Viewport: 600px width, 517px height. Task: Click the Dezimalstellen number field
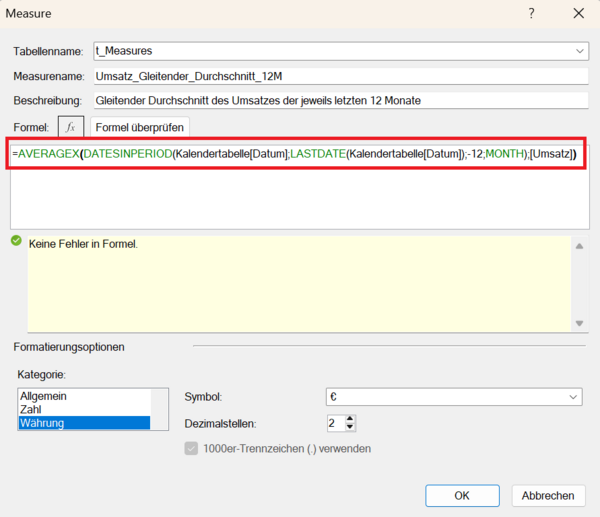(334, 423)
